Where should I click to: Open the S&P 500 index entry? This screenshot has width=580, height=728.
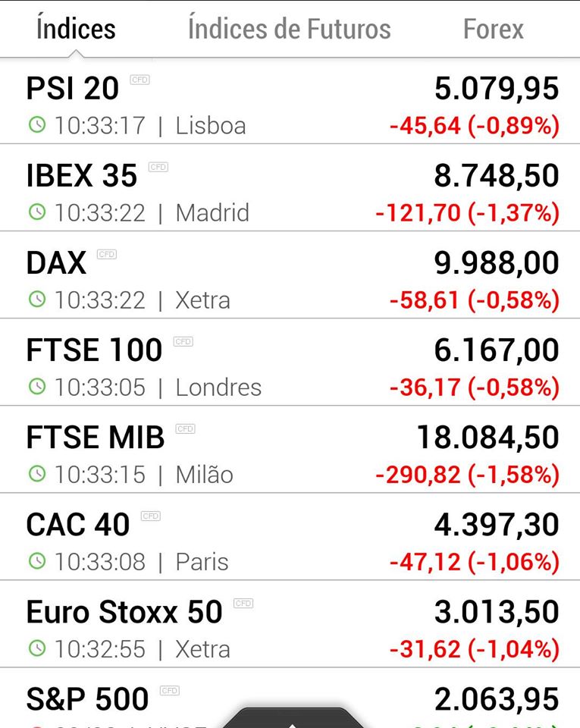pos(290,698)
